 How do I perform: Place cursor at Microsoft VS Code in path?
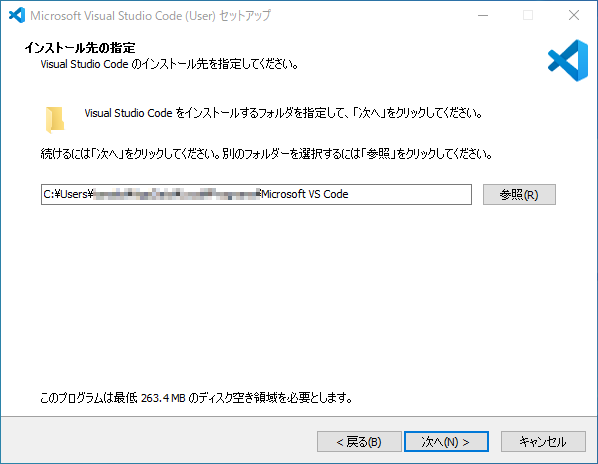[x=305, y=194]
